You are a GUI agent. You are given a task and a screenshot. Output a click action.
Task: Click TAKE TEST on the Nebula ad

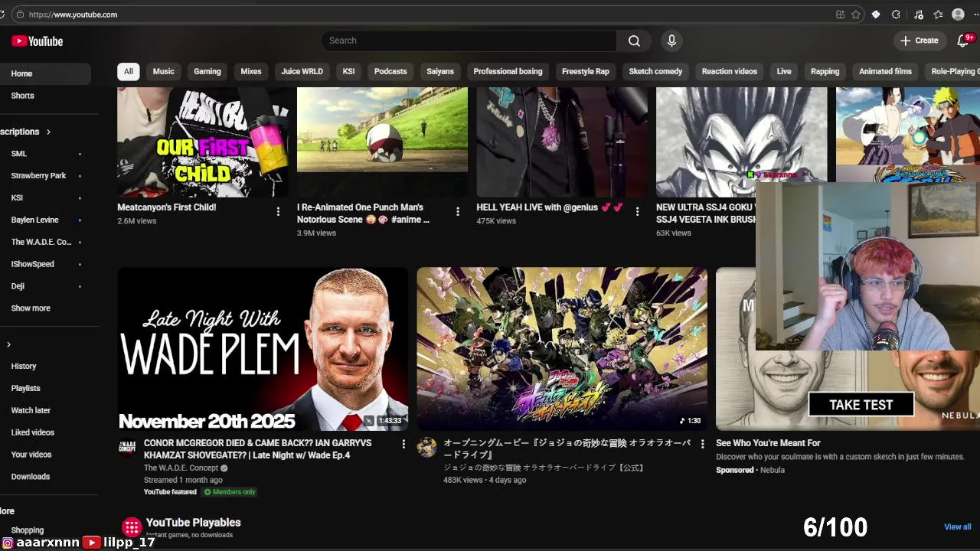[861, 405]
